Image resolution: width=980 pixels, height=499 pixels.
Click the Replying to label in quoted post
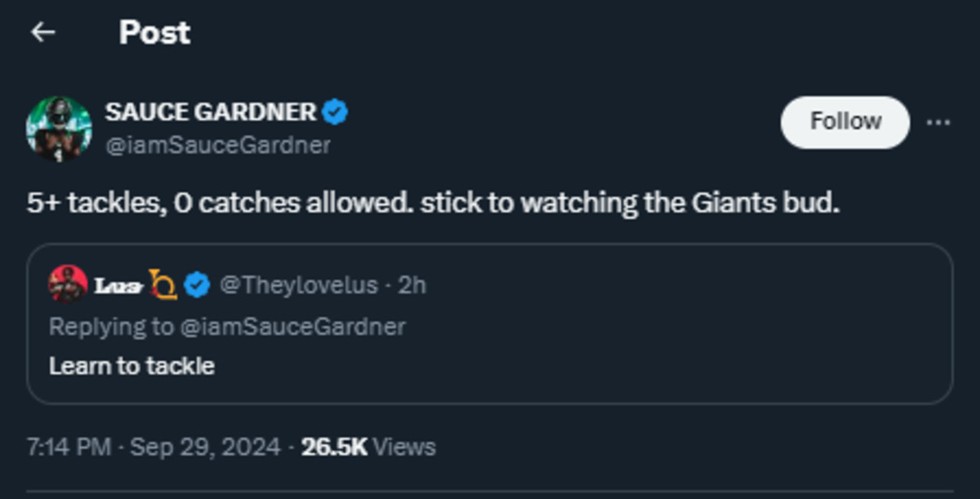pyautogui.click(x=111, y=327)
